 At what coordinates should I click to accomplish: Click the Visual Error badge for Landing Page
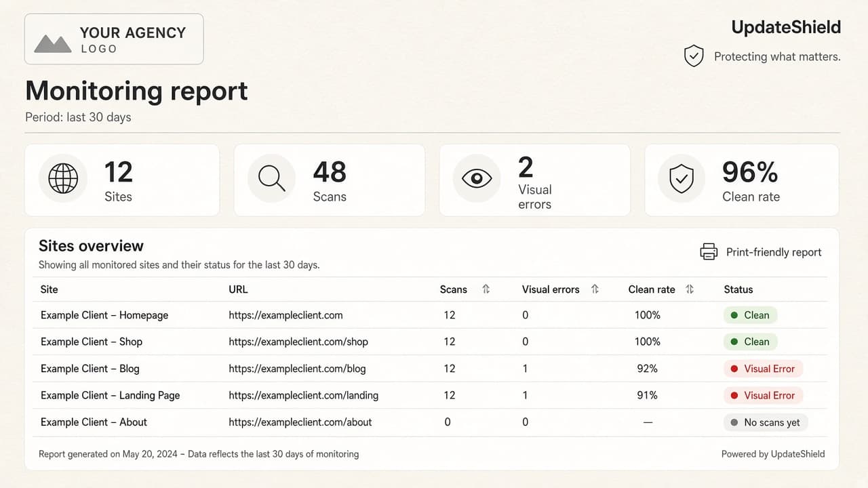tap(763, 395)
